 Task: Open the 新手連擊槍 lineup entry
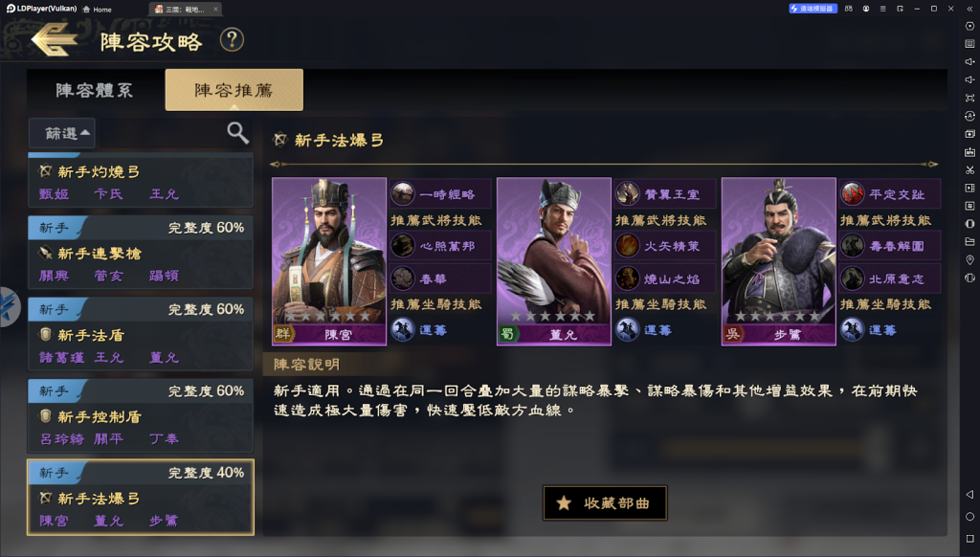(x=141, y=252)
